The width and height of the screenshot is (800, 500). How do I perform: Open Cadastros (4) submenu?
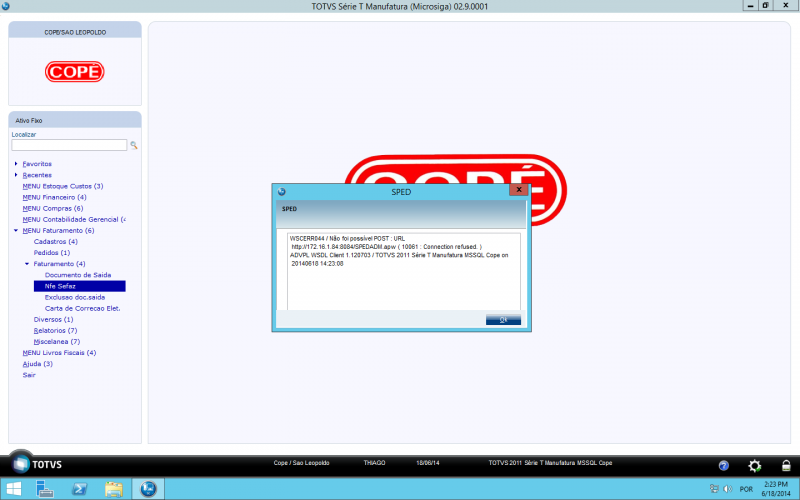(x=56, y=242)
